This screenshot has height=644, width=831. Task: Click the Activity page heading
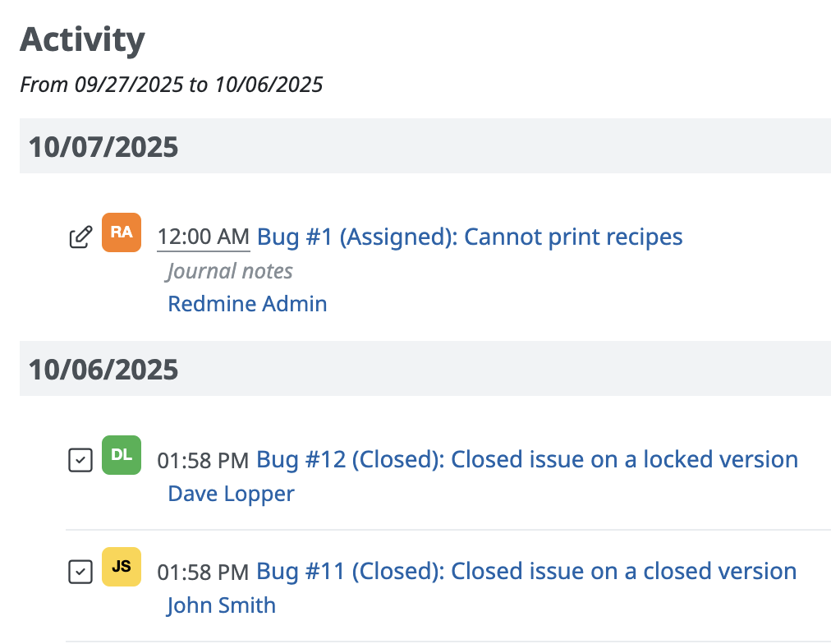(x=82, y=39)
